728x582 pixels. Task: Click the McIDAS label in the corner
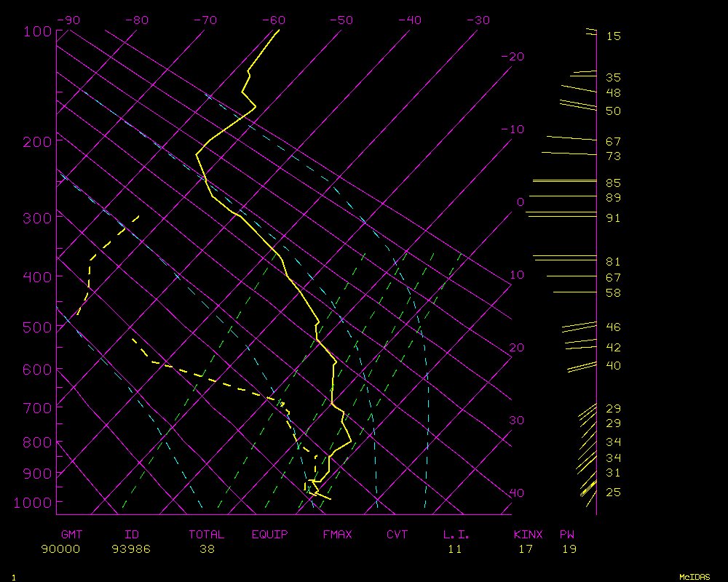coord(695,577)
